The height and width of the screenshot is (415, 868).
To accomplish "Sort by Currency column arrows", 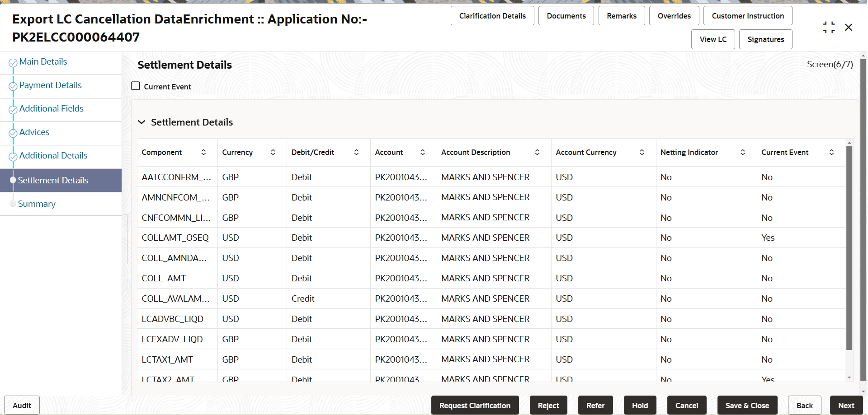I will coord(273,152).
